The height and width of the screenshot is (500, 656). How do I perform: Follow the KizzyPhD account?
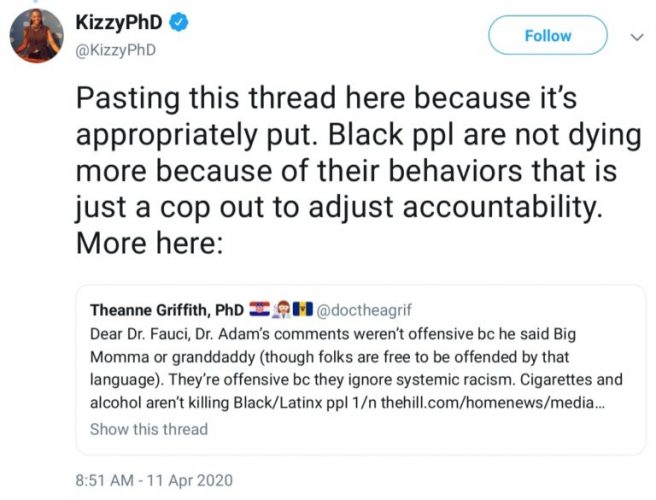point(547,35)
